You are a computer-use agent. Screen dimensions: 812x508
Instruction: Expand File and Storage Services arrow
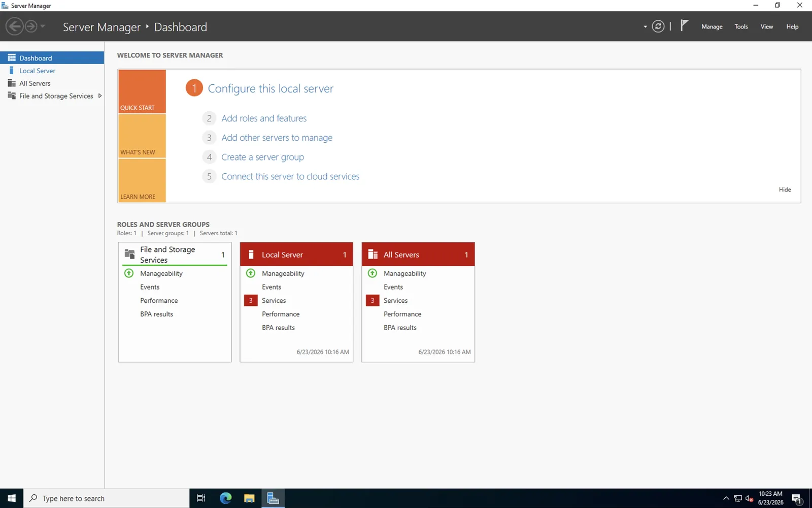click(x=100, y=96)
